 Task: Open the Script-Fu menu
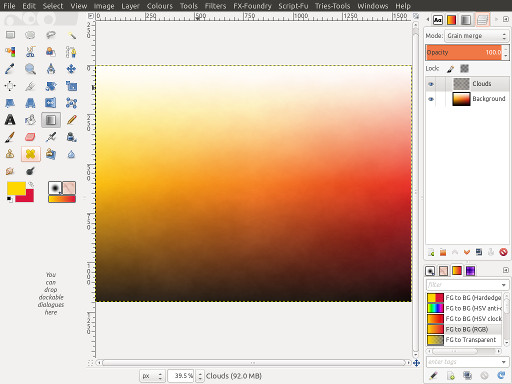(293, 6)
